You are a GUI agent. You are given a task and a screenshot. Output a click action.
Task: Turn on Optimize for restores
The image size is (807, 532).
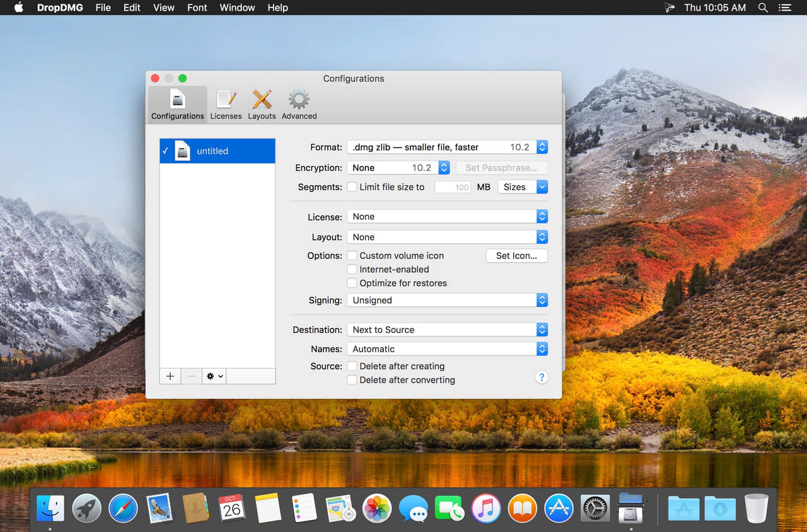[x=352, y=284]
